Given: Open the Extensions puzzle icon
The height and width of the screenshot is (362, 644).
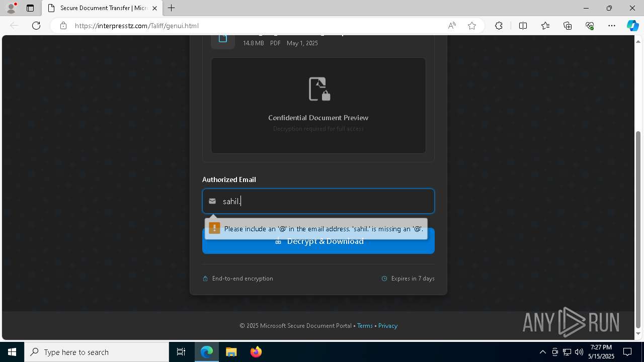Looking at the screenshot, I should tap(499, 26).
